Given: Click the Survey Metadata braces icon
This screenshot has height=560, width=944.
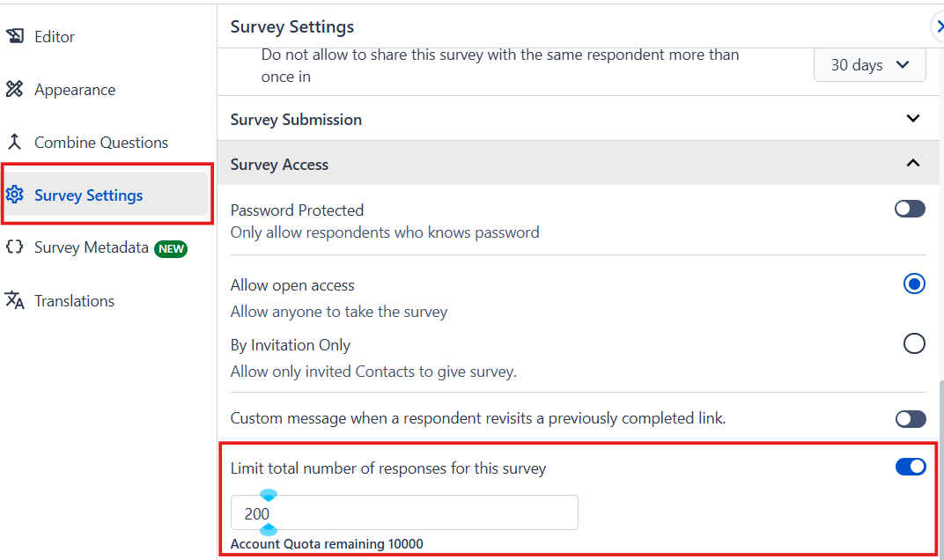Looking at the screenshot, I should tap(15, 247).
